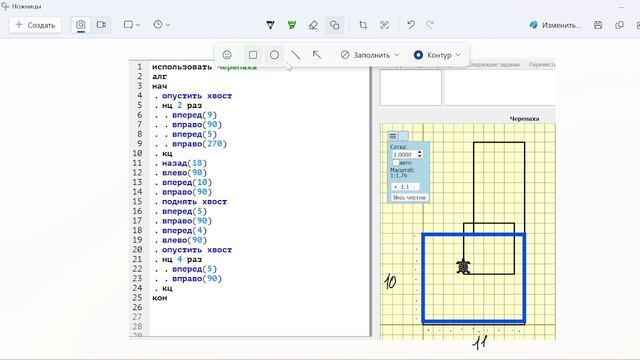Click line number 26 in the gutter
The height and width of the screenshot is (360, 640).
click(137, 307)
